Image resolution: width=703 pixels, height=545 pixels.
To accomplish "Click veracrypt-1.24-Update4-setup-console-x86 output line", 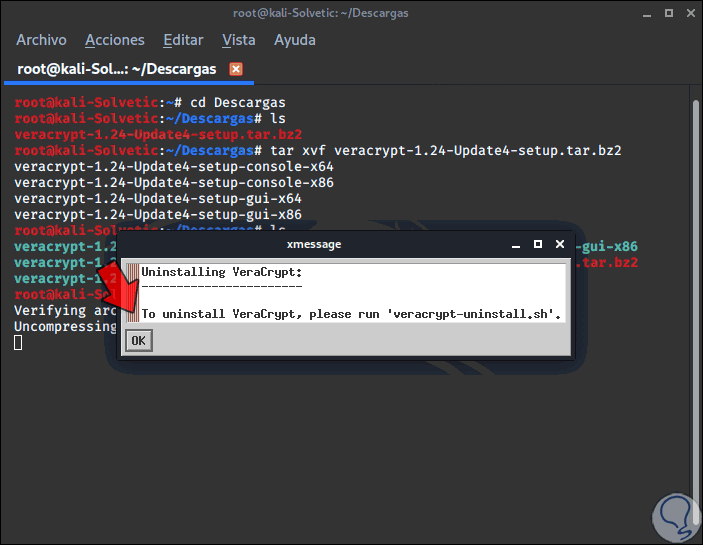I will click(x=174, y=183).
